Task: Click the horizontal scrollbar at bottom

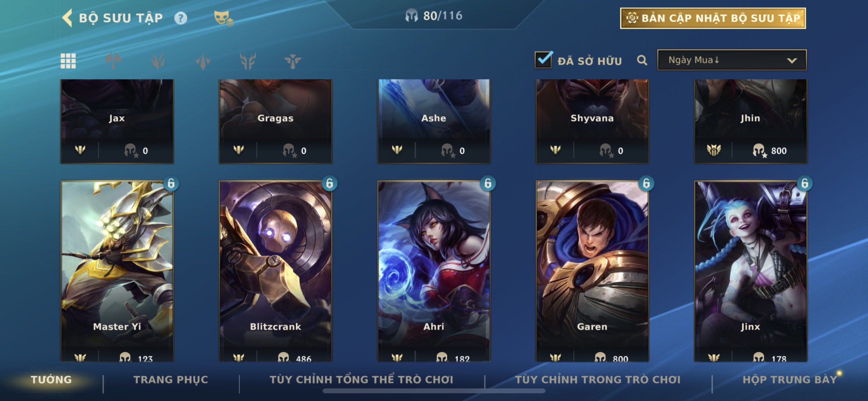Action: [x=434, y=391]
